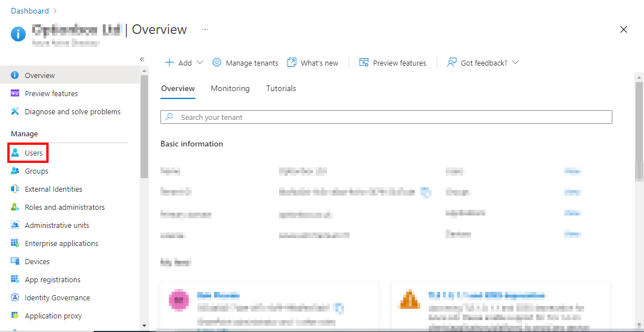Open App registrations
Viewport: 644px width, 332px height.
point(70,279)
